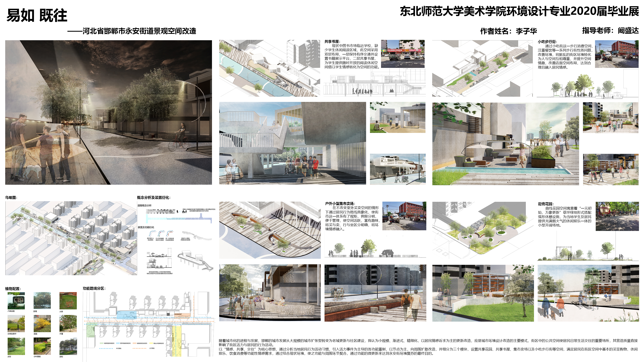
Task: Open the garden rendering with dog walkers
Action: click(588, 293)
